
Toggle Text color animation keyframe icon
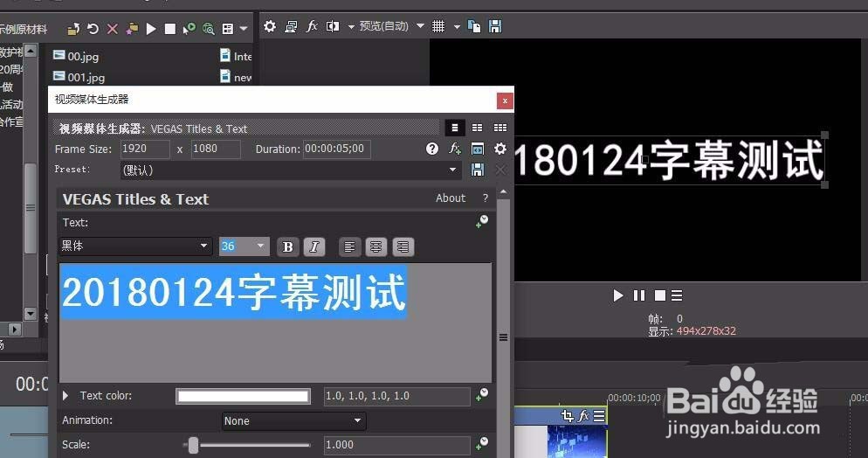tap(482, 395)
